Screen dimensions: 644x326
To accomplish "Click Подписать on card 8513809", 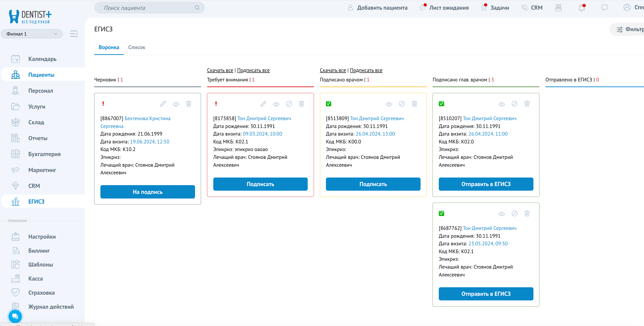I will click(373, 184).
